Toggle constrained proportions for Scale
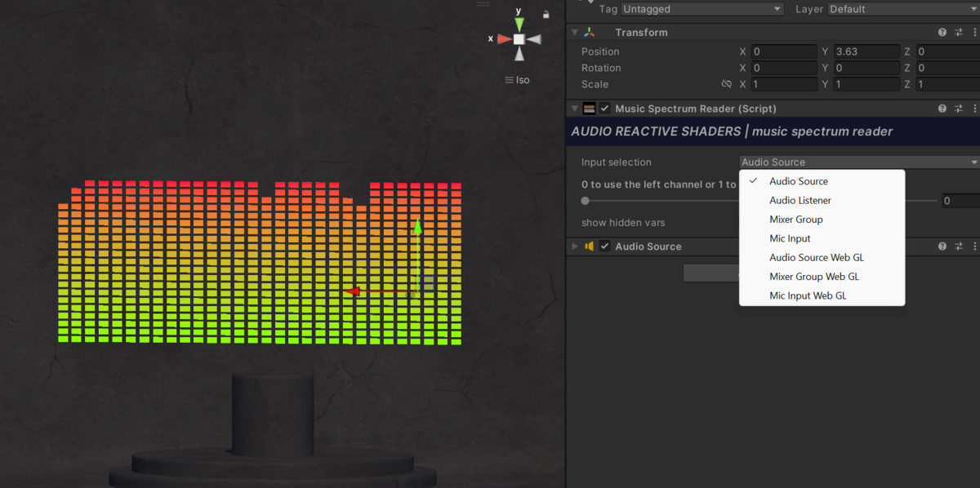This screenshot has height=488, width=980. click(727, 84)
